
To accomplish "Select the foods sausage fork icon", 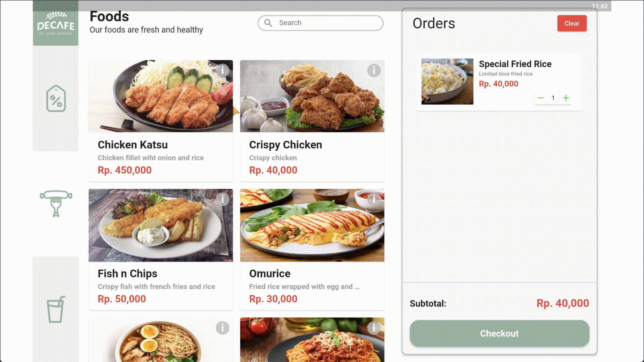I will [x=56, y=204].
